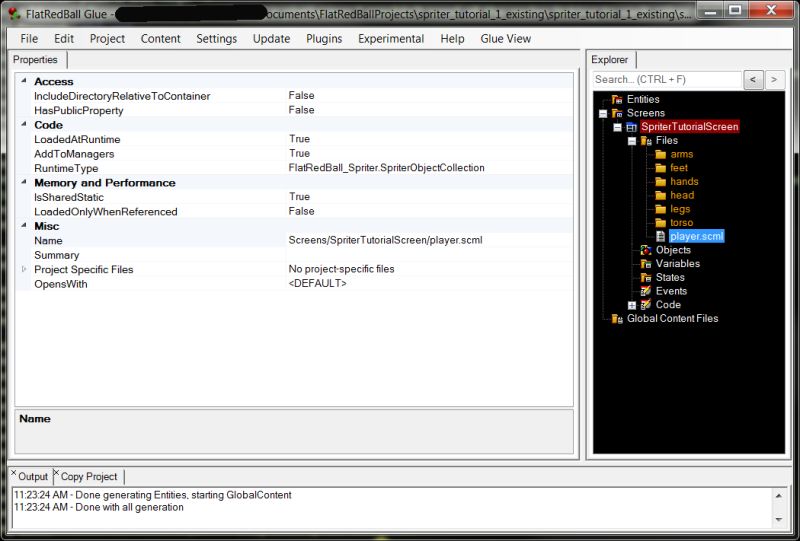Close the Copy Project tab with its X
Screen dimensions: 800x541
pos(56,472)
